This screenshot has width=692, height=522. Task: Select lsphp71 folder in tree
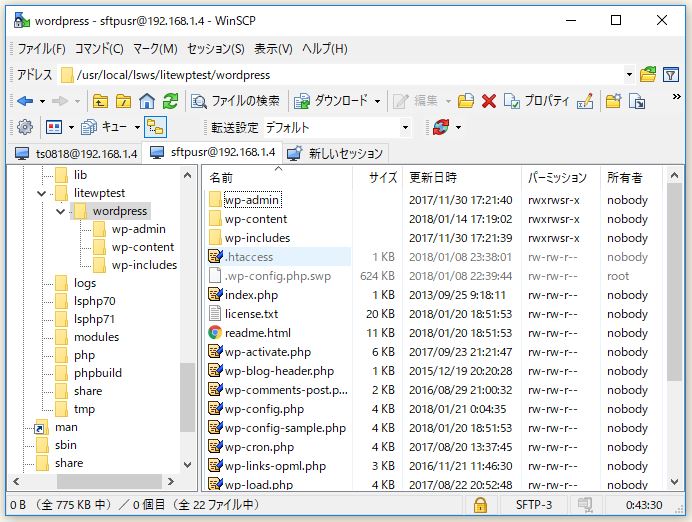94,319
